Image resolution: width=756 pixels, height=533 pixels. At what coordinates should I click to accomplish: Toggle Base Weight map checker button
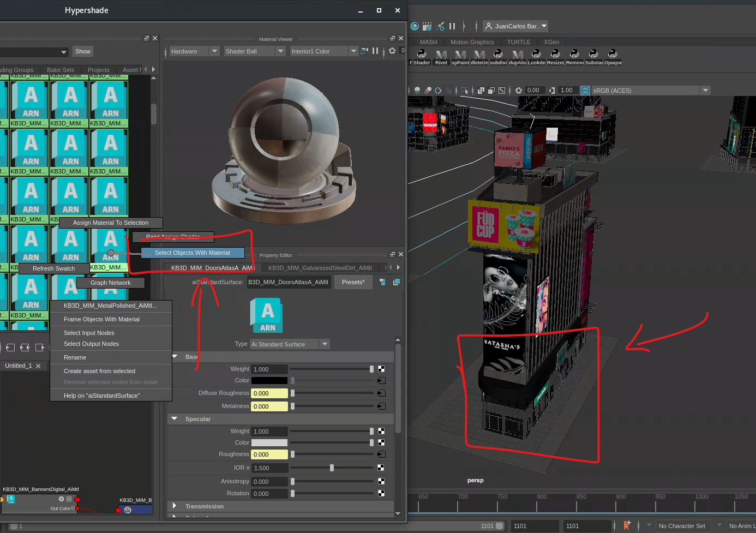pyautogui.click(x=381, y=369)
